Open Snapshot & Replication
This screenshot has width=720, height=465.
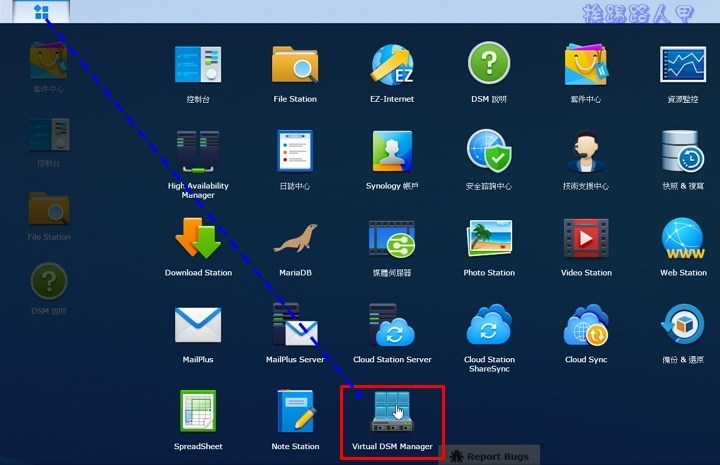tap(683, 151)
